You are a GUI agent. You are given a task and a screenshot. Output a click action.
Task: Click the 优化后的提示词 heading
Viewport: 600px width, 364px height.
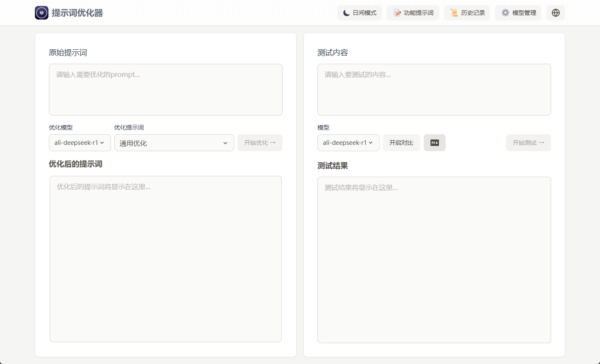tap(76, 164)
